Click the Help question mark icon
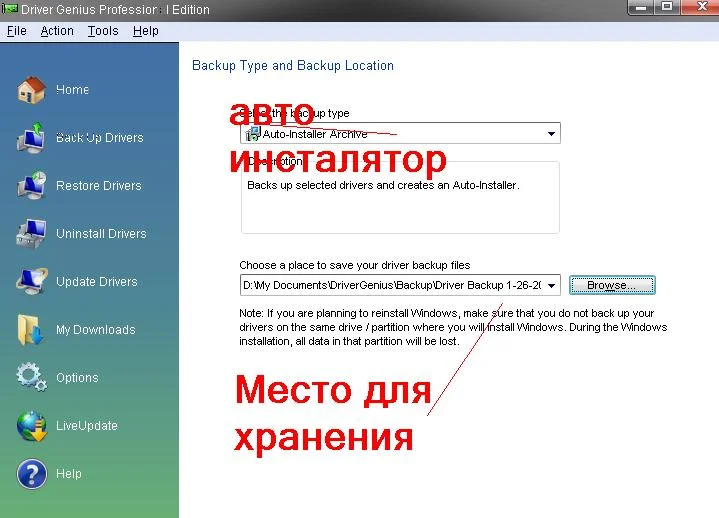This screenshot has width=719, height=518. point(32,474)
